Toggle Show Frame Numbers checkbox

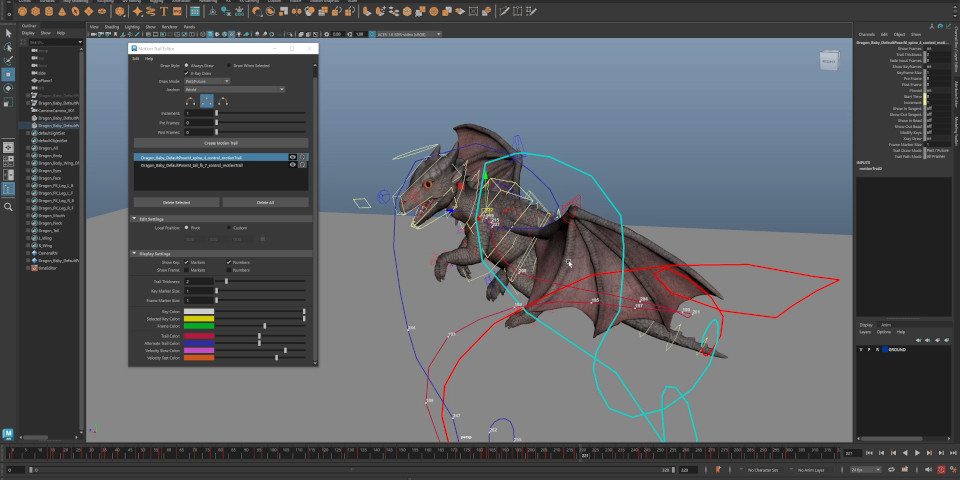click(229, 269)
